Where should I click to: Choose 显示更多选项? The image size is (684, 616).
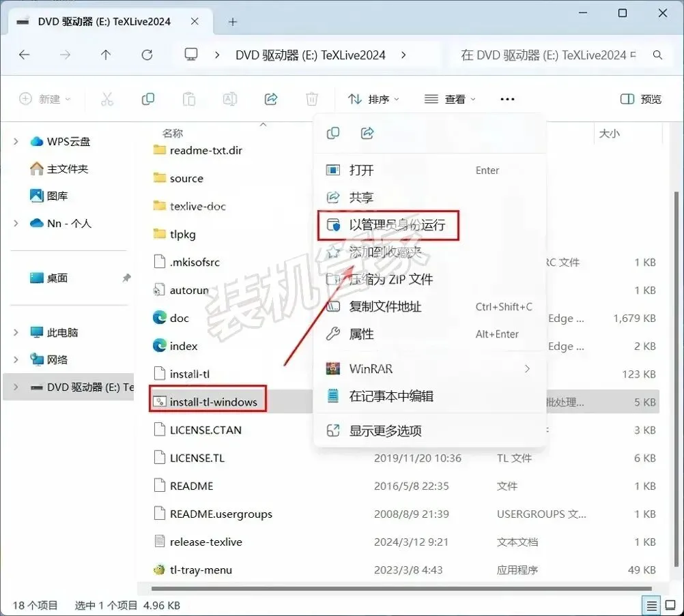pos(429,430)
